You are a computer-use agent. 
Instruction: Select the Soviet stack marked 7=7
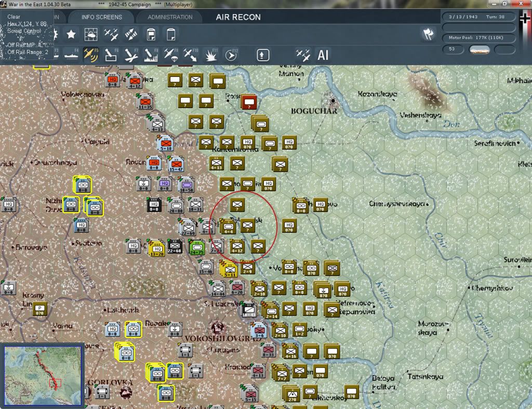(282, 373)
